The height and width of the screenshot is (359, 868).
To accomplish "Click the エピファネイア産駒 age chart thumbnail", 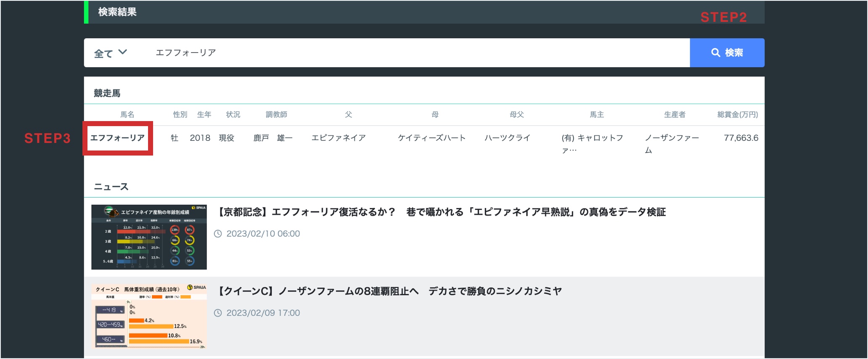I will pos(149,237).
